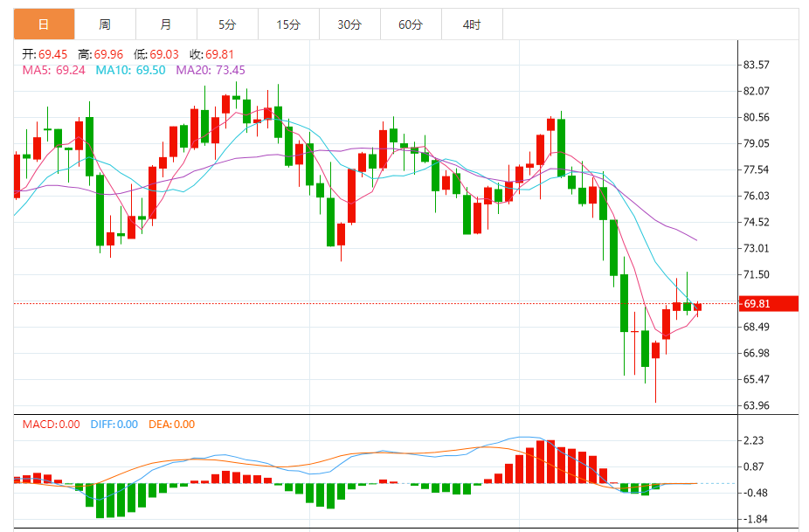Click the 82.07 price axis label
This screenshot has height=532, width=809.
tap(756, 92)
